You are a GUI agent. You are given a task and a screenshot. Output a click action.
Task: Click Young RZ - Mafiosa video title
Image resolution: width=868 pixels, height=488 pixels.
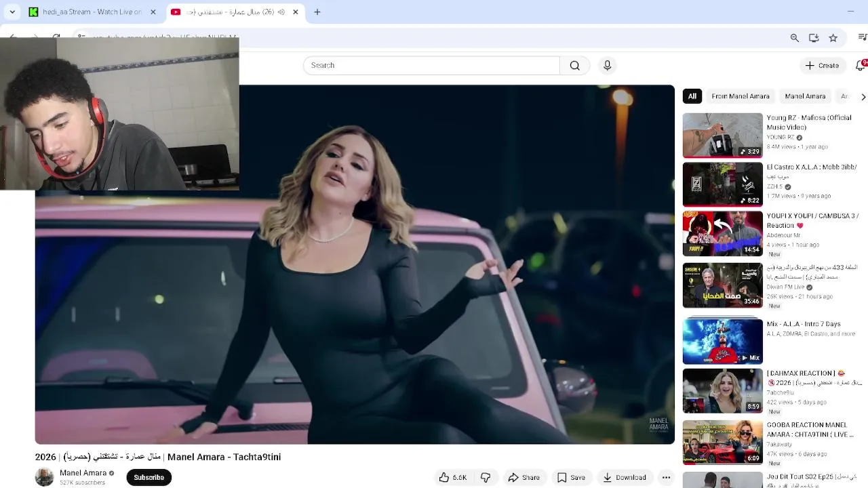(808, 122)
